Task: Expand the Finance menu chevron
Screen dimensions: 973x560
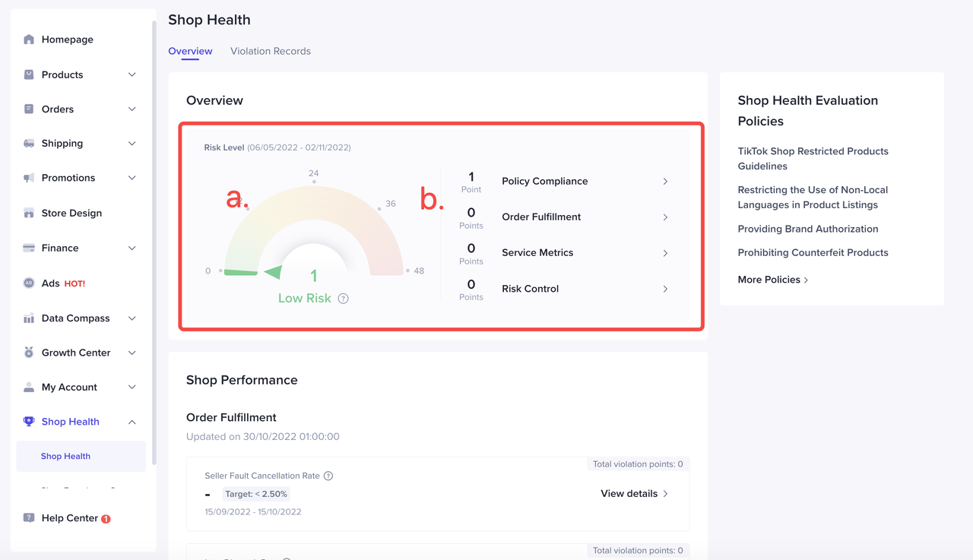Action: click(132, 248)
